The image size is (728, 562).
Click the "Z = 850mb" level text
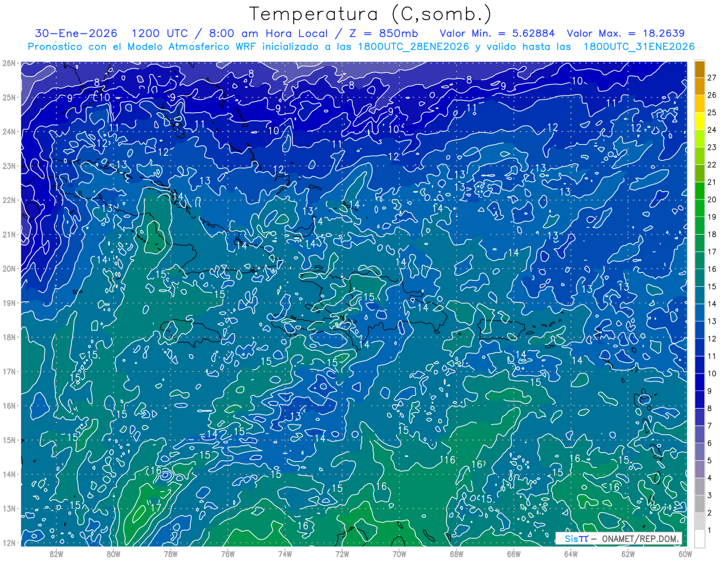tap(383, 33)
